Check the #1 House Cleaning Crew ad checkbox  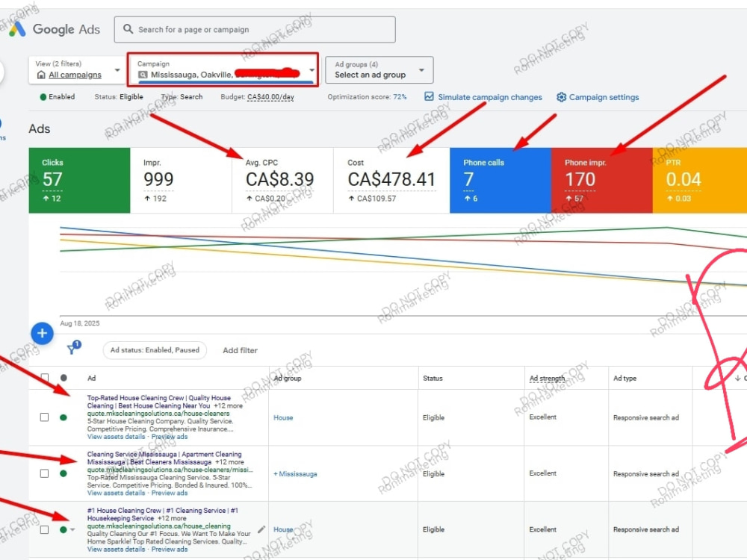point(44,529)
